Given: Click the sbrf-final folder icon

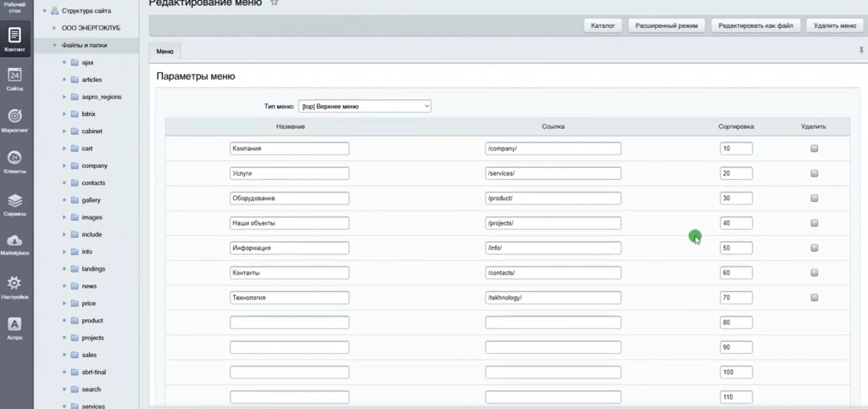Looking at the screenshot, I should [75, 372].
